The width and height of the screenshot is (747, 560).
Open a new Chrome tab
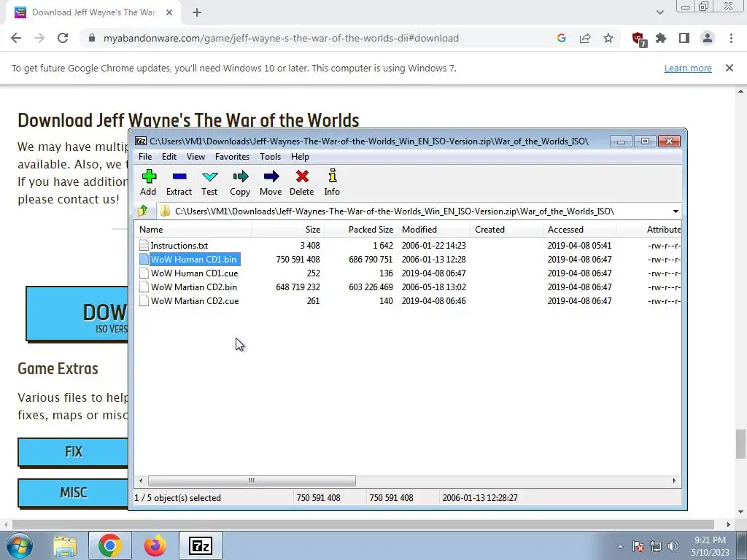pyautogui.click(x=197, y=12)
